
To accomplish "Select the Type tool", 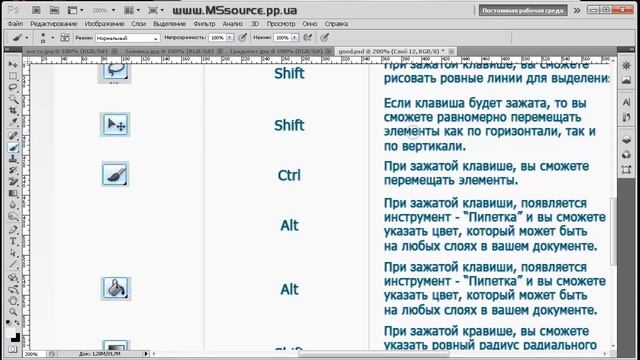I will pos(13,241).
